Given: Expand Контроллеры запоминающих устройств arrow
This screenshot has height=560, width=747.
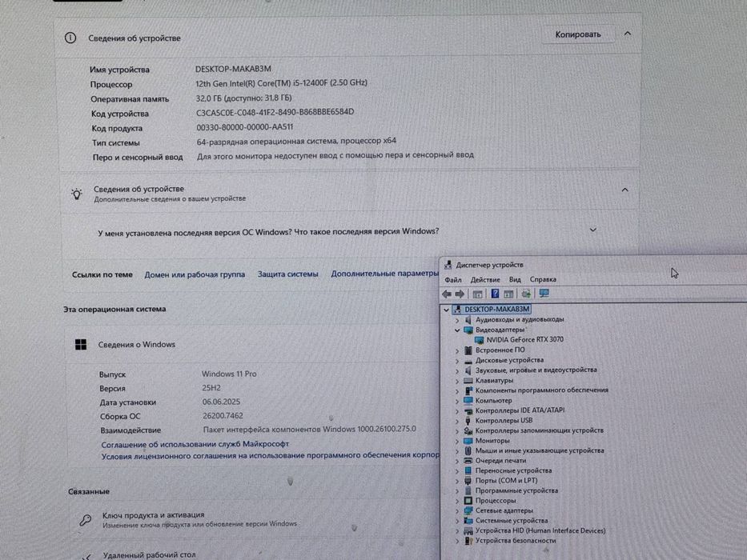Looking at the screenshot, I should coord(457,431).
